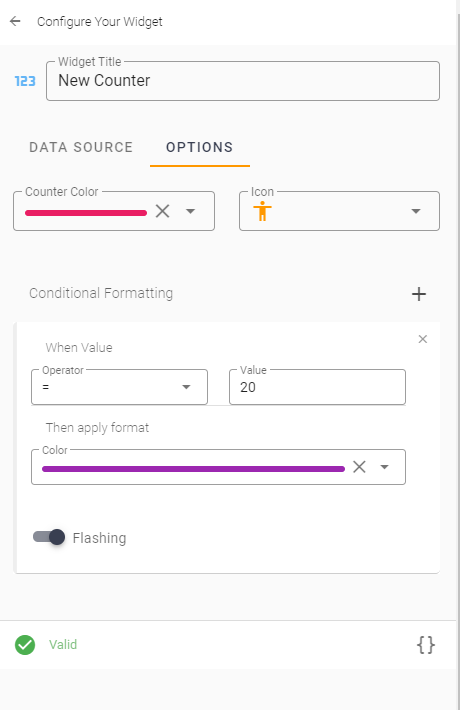The image size is (460, 710).
Task: Click the purple format color bar
Action: click(193, 469)
